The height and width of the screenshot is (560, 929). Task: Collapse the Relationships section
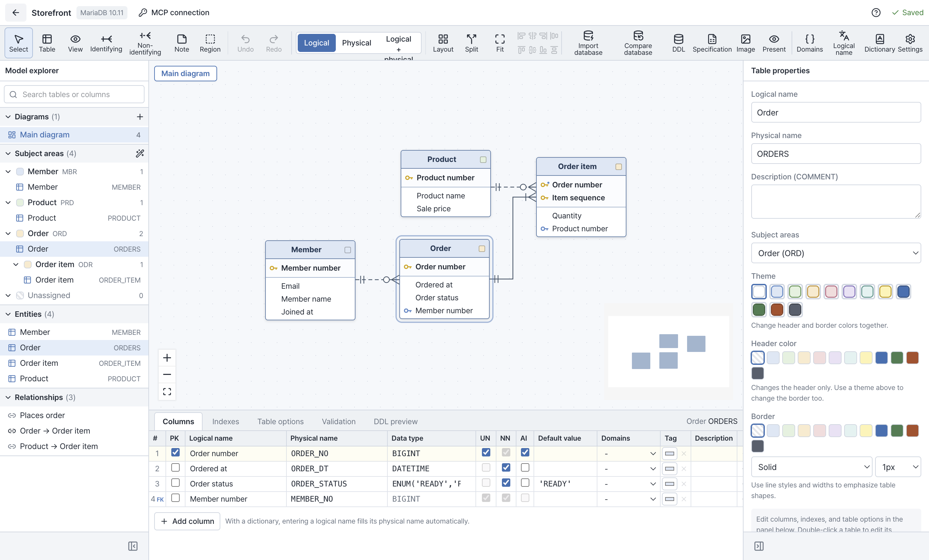(x=8, y=397)
